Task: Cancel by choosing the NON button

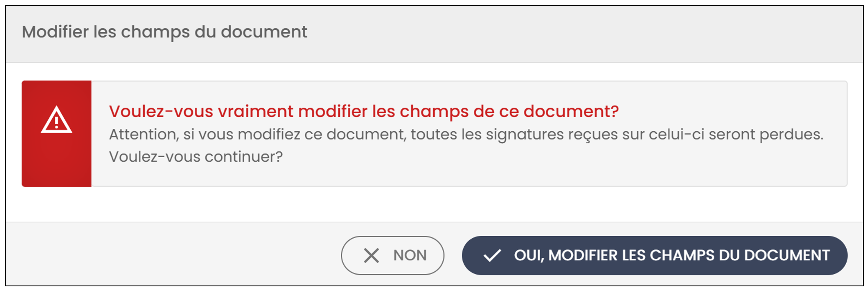Action: [x=393, y=255]
